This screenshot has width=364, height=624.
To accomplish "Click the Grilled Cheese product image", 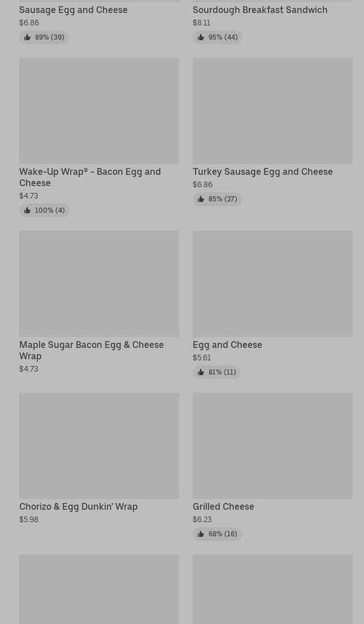I will coord(272,446).
